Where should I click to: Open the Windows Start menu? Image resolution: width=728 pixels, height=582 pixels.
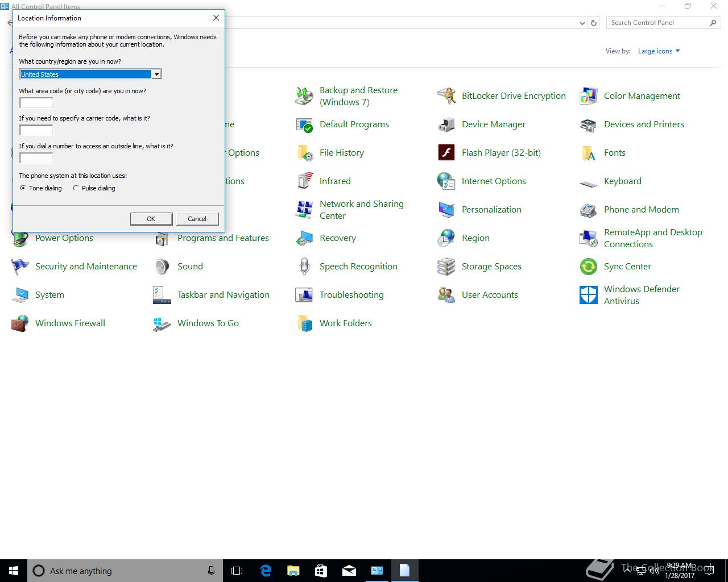click(x=14, y=571)
